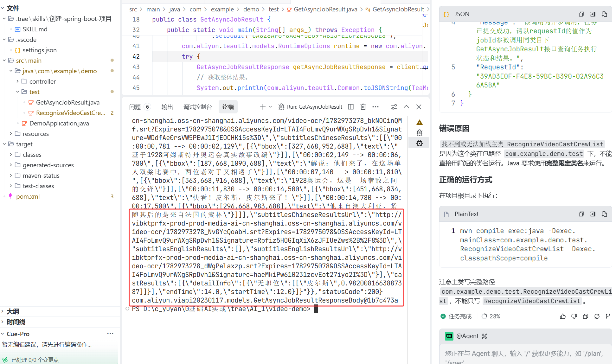
Task: Open terminal panel more actions ellipsis
Action: [x=375, y=107]
